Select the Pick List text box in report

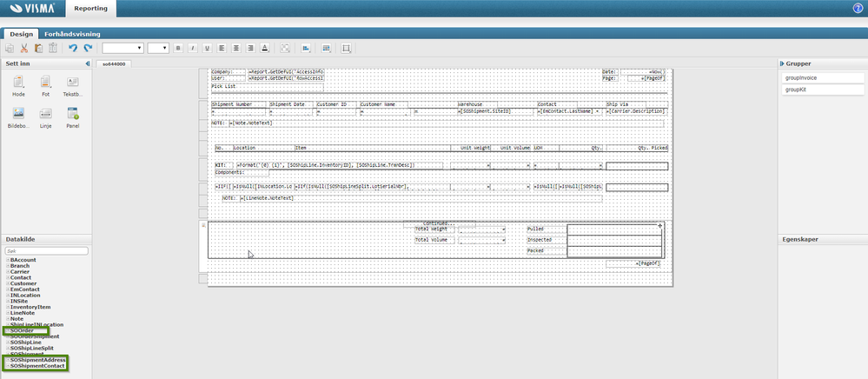(x=267, y=86)
